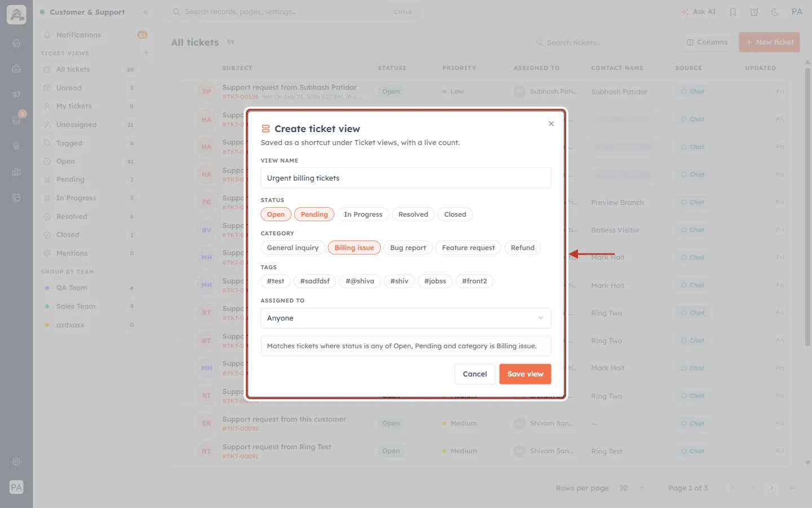This screenshot has height=508, width=812.
Task: Open the Tagged ticket view in sidebar
Action: coord(89,143)
